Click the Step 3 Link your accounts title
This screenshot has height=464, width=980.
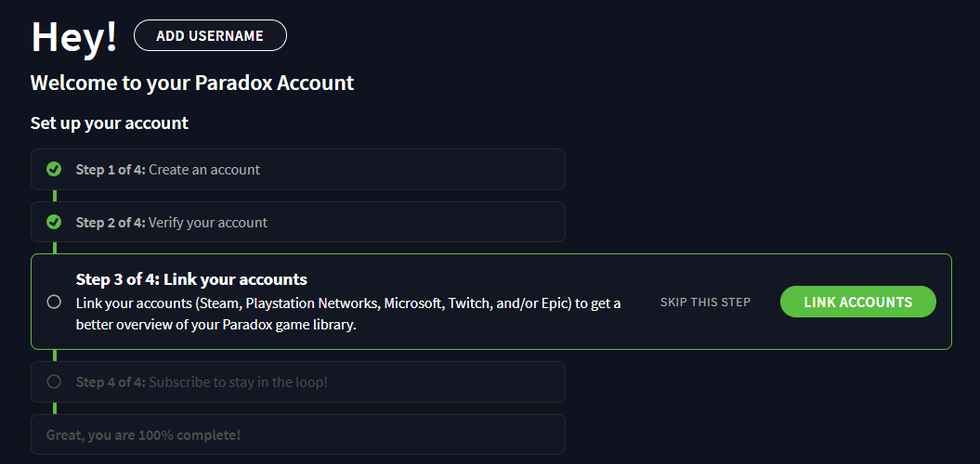(x=191, y=278)
